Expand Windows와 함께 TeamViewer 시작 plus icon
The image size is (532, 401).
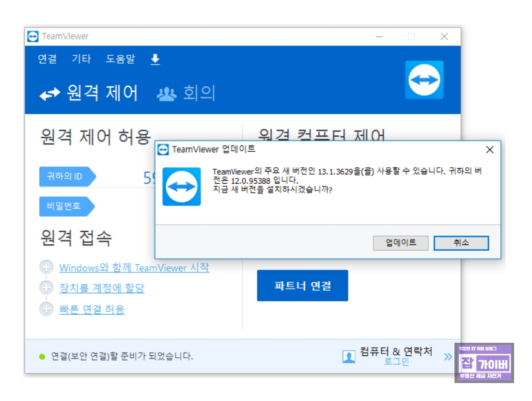[x=46, y=267]
